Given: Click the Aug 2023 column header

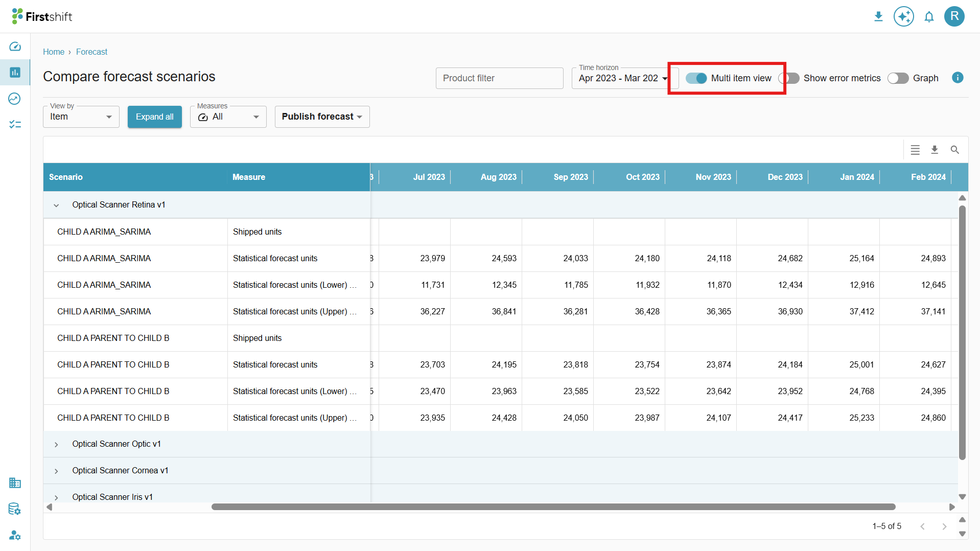Looking at the screenshot, I should 498,177.
